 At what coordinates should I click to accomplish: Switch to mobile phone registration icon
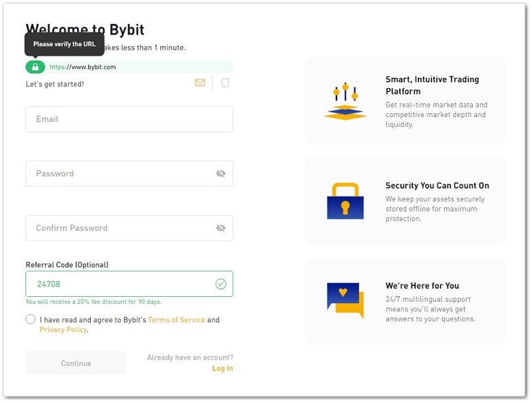[225, 83]
